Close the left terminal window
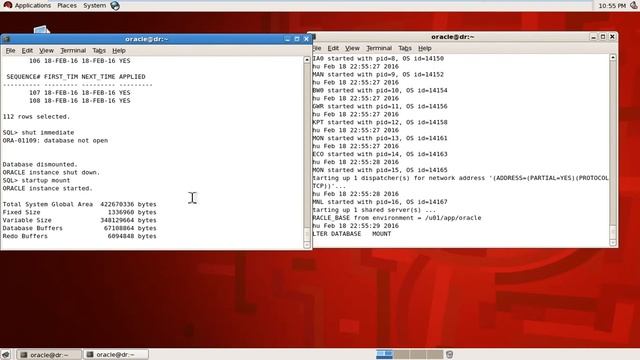This screenshot has width=640, height=360. (306, 39)
